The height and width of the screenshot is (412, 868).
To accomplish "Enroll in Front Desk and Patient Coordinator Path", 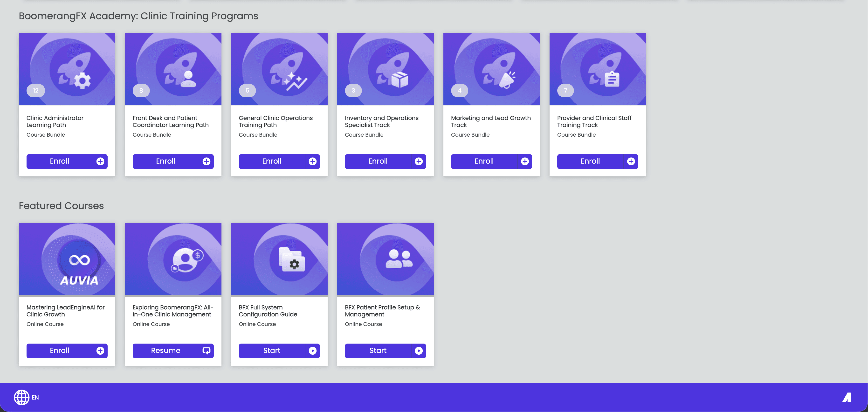I will 165,161.
